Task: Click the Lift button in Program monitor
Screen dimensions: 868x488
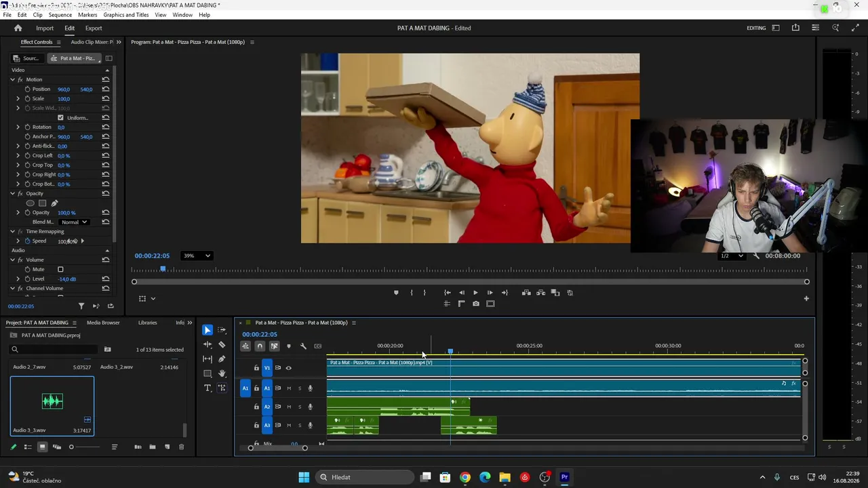Action: pyautogui.click(x=526, y=293)
